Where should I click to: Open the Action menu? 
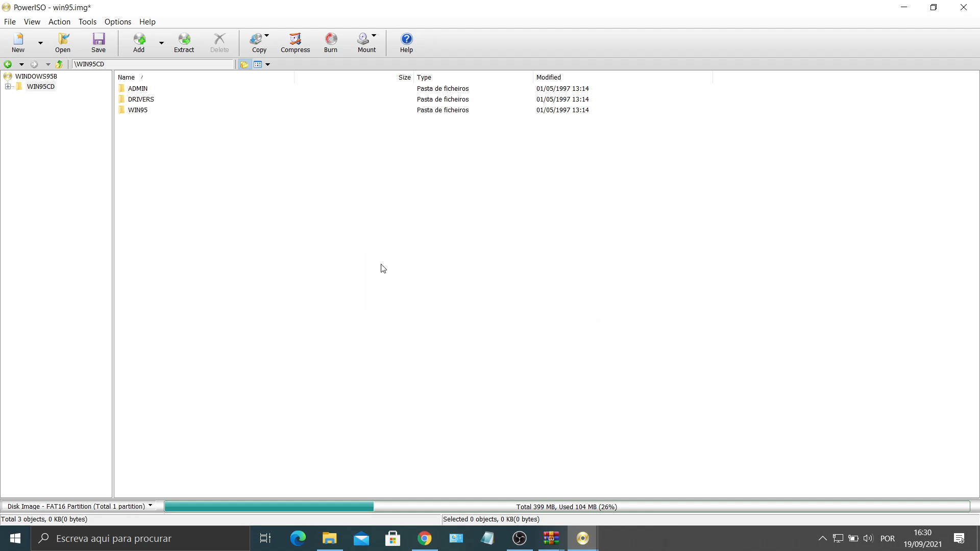[59, 22]
